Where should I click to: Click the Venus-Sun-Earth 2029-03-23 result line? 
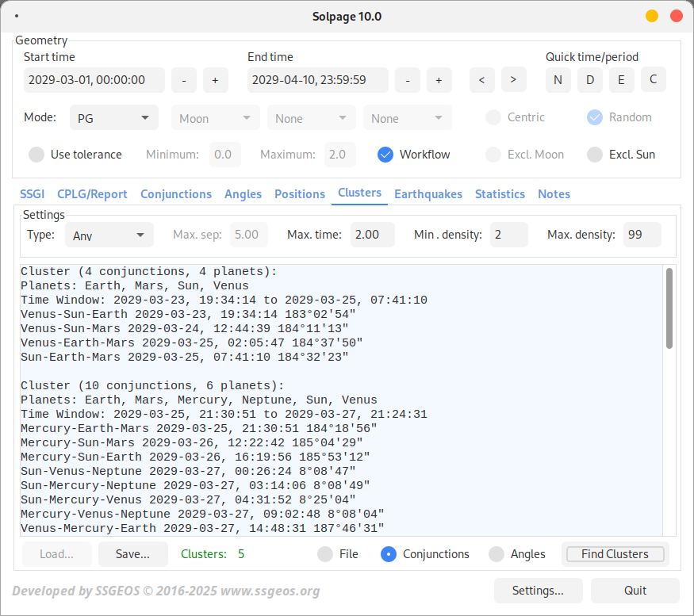[x=188, y=314]
